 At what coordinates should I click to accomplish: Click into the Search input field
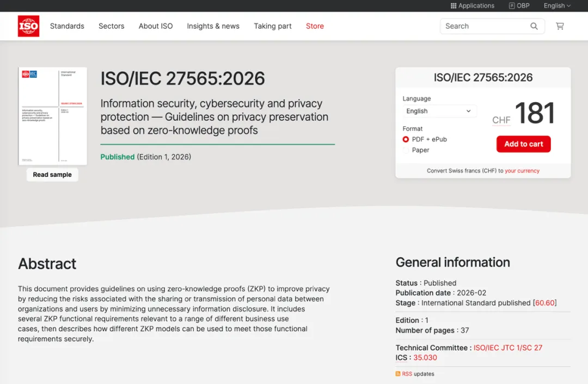click(485, 26)
